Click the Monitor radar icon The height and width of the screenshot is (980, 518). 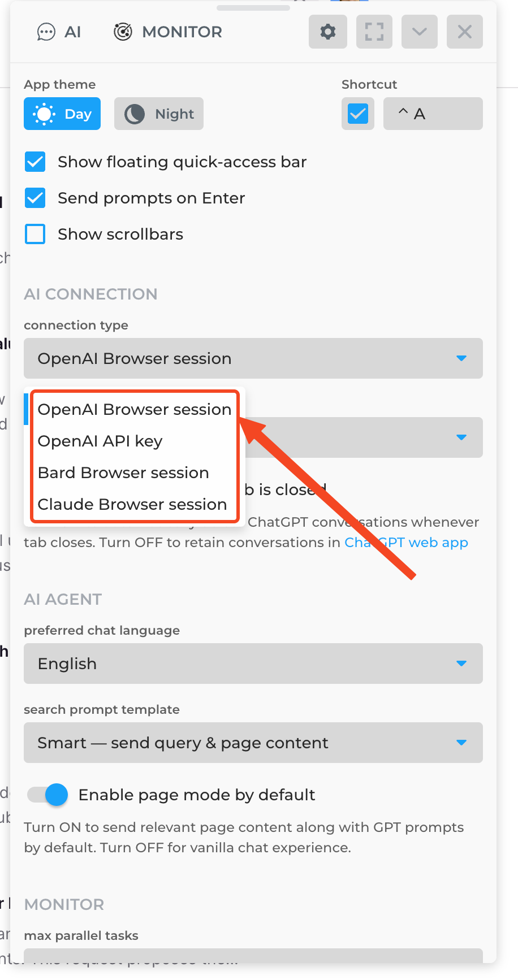(123, 32)
